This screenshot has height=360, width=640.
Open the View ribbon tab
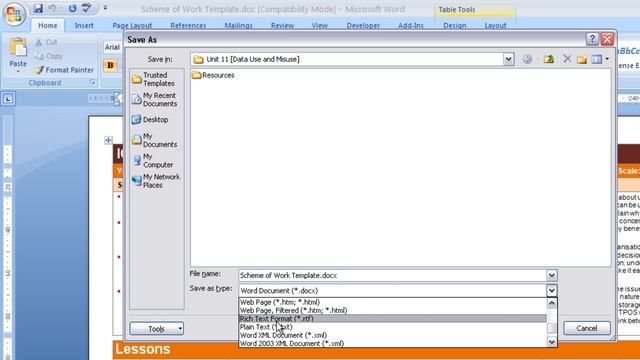tap(320, 25)
